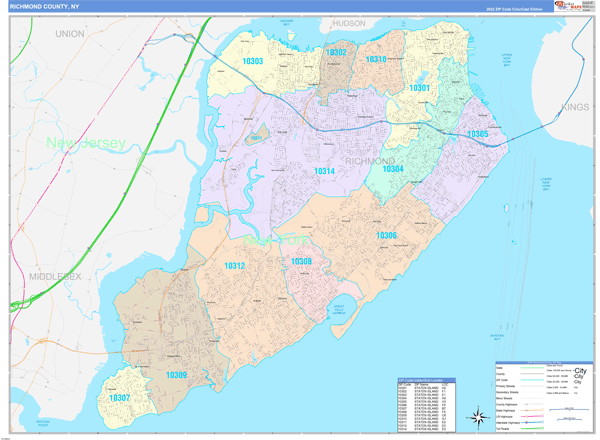Click the RICHMOND COUNTY, NY title

pyautogui.click(x=42, y=7)
